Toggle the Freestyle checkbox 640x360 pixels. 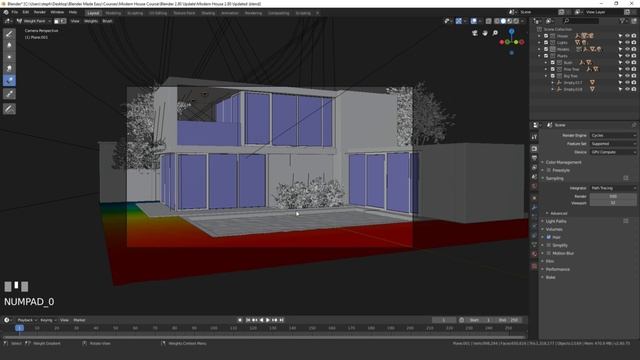[x=549, y=170]
